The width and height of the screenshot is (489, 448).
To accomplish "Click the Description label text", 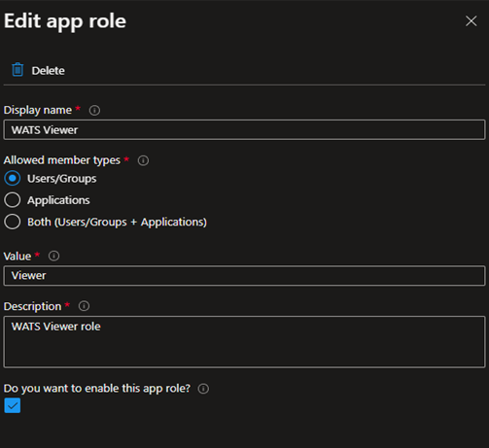I will (32, 306).
